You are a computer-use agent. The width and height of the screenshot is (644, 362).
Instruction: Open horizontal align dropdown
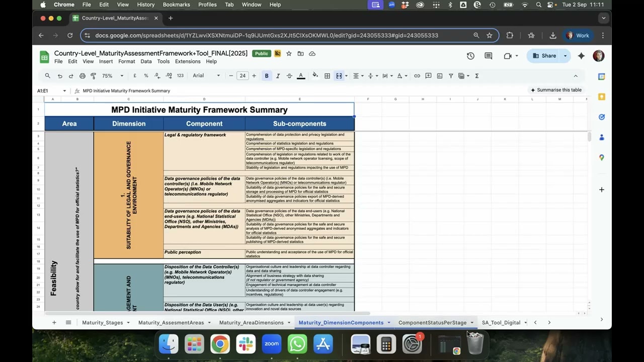(358, 76)
